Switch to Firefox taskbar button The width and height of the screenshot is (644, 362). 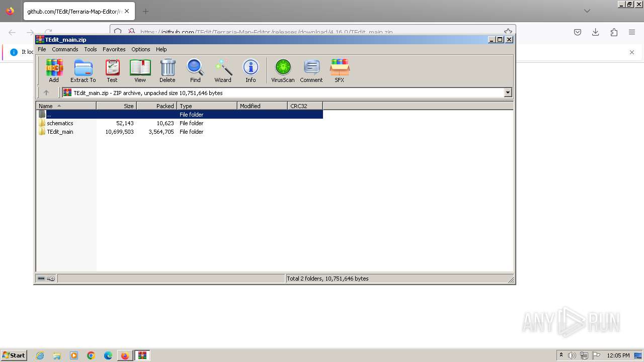click(x=125, y=355)
